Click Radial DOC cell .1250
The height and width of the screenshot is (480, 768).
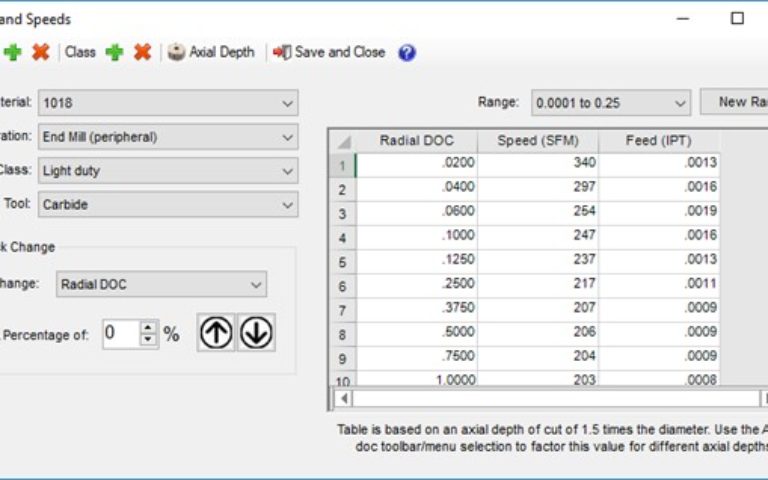coord(417,262)
